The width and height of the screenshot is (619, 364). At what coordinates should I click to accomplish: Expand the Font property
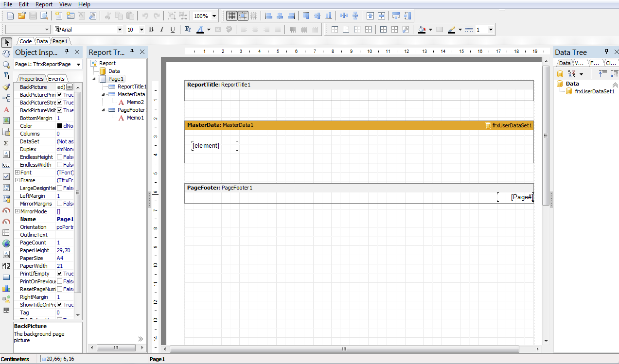(x=18, y=173)
